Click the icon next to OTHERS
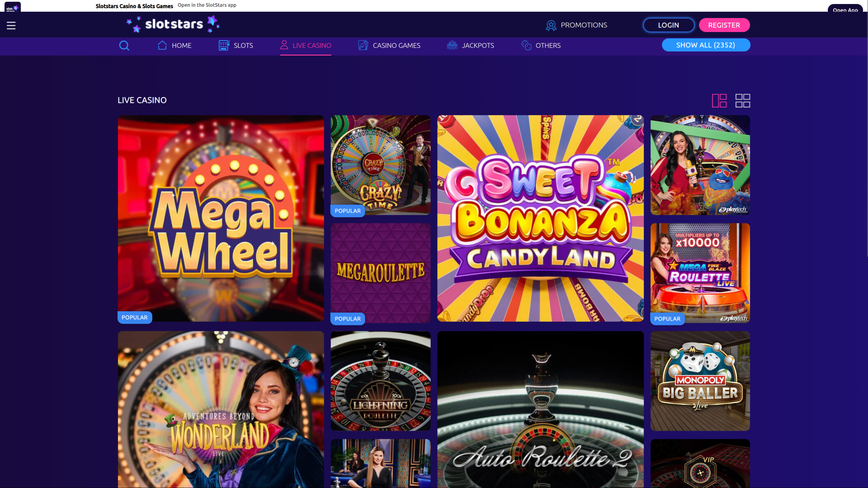The width and height of the screenshot is (868, 488). pyautogui.click(x=525, y=45)
